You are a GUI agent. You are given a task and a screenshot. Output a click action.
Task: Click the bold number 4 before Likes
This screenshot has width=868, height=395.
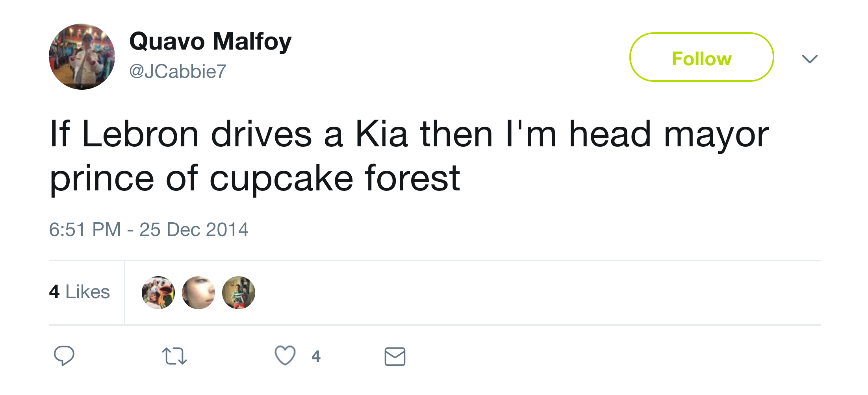point(54,292)
